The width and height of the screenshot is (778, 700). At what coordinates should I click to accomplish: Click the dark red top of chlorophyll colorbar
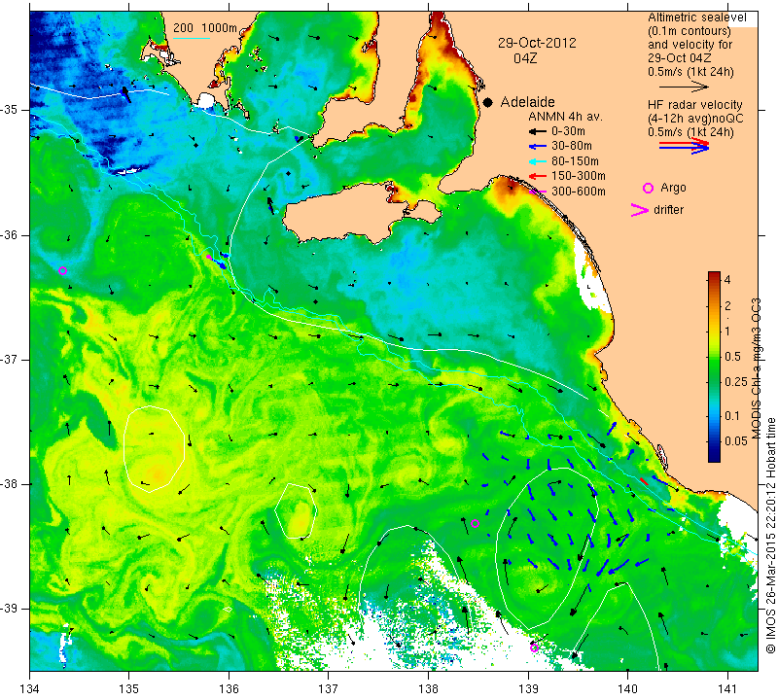(714, 275)
